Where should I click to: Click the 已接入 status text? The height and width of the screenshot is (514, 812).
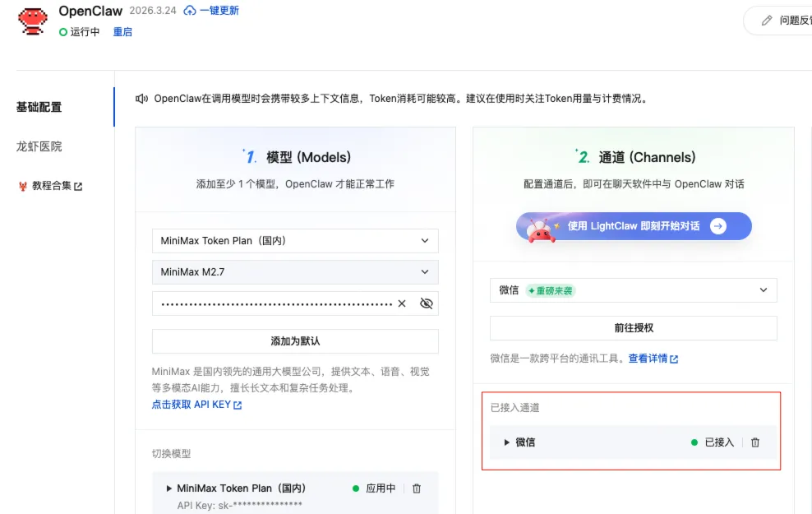click(x=719, y=442)
